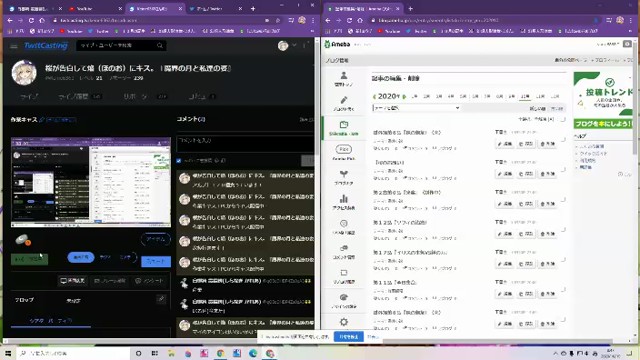
Task: Open new tab in Ameba browser window
Action: coord(410,8)
